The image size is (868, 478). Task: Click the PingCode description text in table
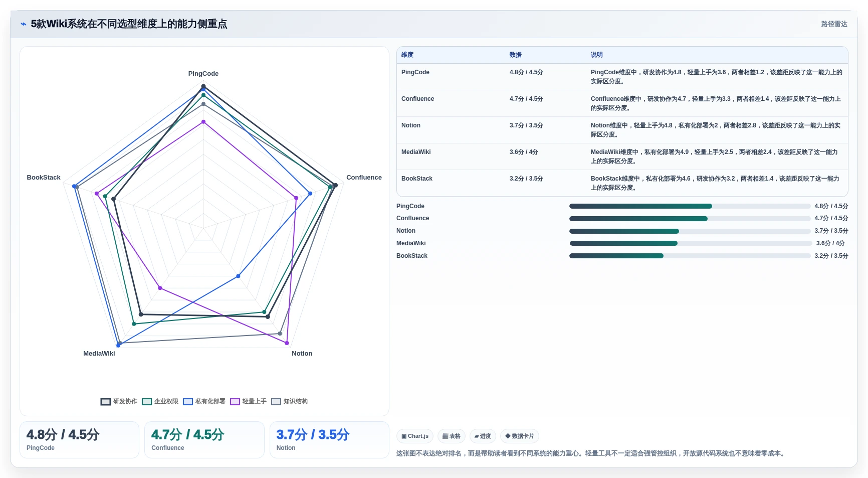[717, 77]
